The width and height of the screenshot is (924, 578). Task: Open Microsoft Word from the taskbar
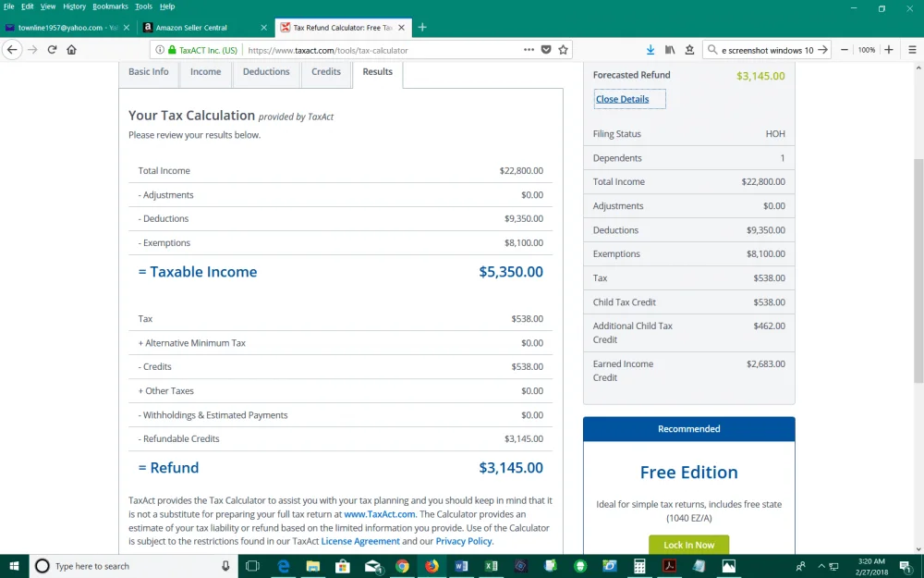[x=461, y=566]
